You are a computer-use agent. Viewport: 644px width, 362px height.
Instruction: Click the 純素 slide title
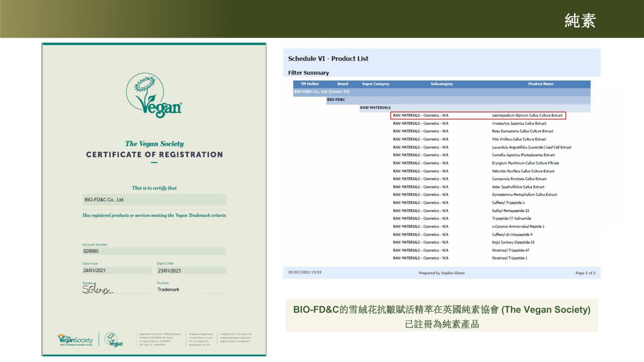580,21
